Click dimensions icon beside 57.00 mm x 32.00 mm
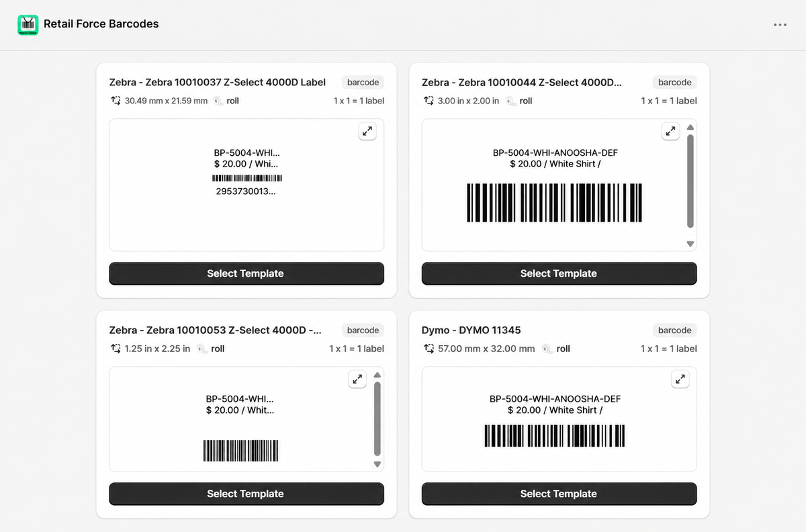Image resolution: width=806 pixels, height=532 pixels. [429, 349]
